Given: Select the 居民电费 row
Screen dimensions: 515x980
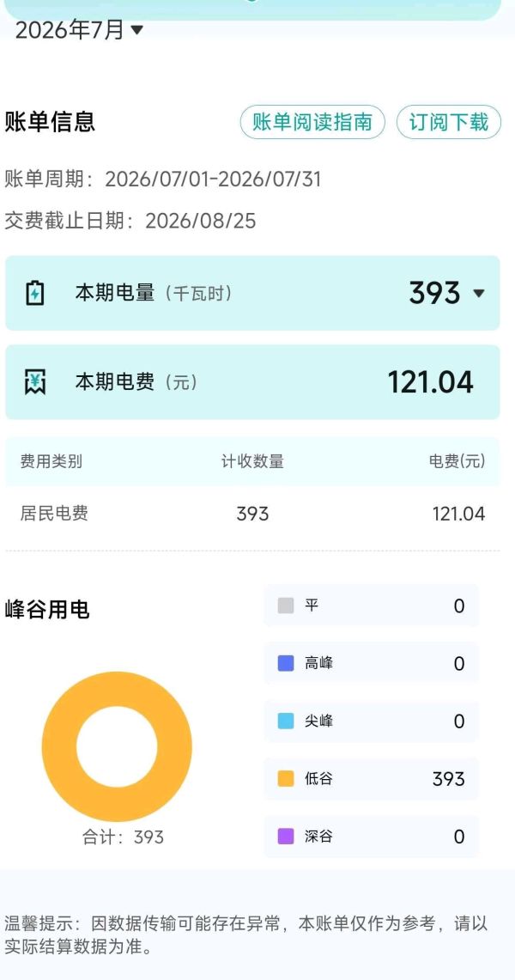Looking at the screenshot, I should [252, 514].
